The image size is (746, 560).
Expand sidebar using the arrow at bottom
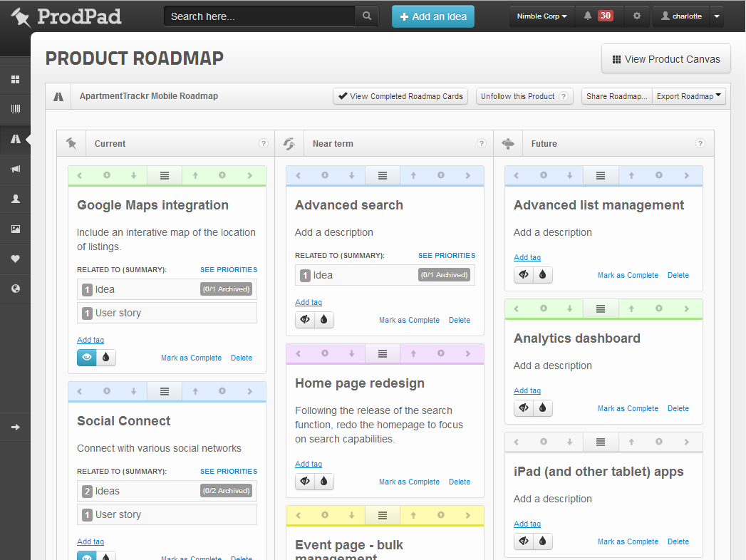pos(15,427)
